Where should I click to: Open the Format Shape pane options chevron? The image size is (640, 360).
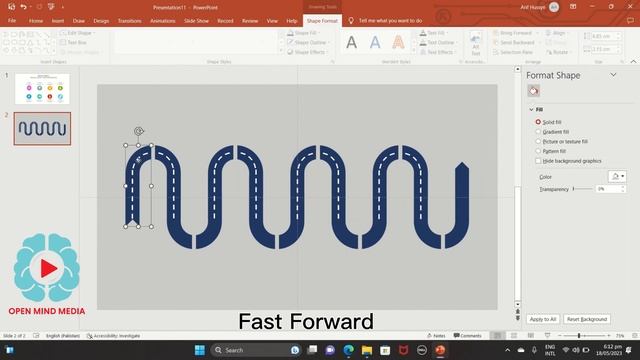613,75
